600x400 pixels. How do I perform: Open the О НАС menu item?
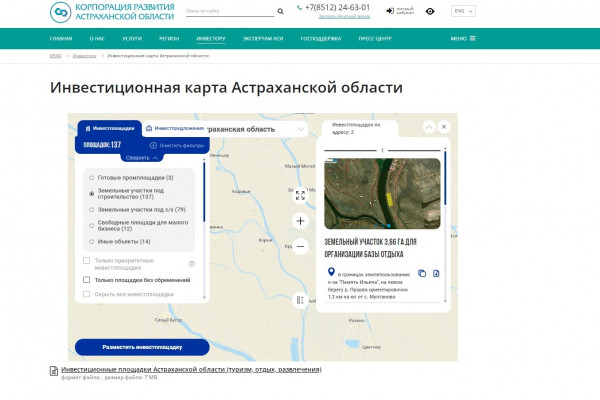point(97,39)
